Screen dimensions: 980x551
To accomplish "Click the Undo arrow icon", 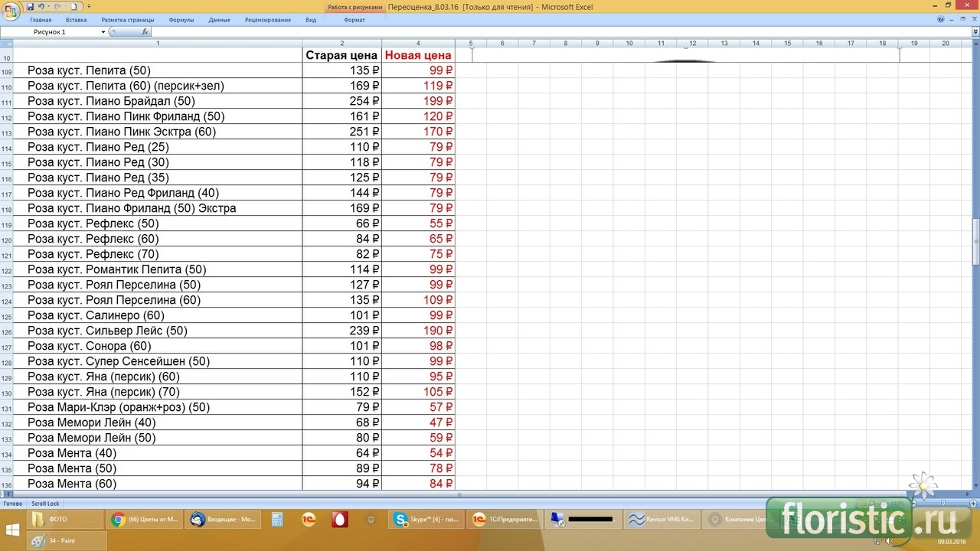I will (x=41, y=6).
